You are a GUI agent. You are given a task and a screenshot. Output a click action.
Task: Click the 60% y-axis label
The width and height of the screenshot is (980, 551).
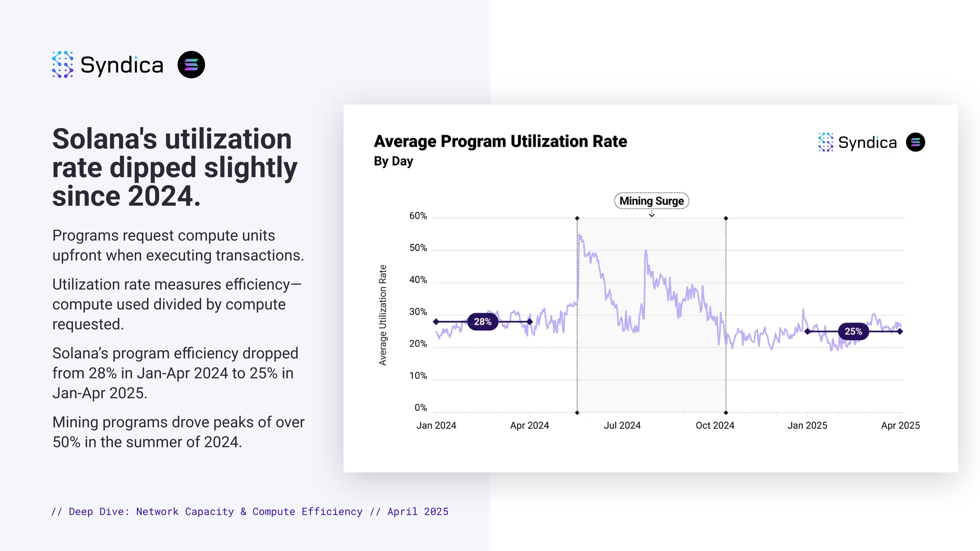point(418,216)
